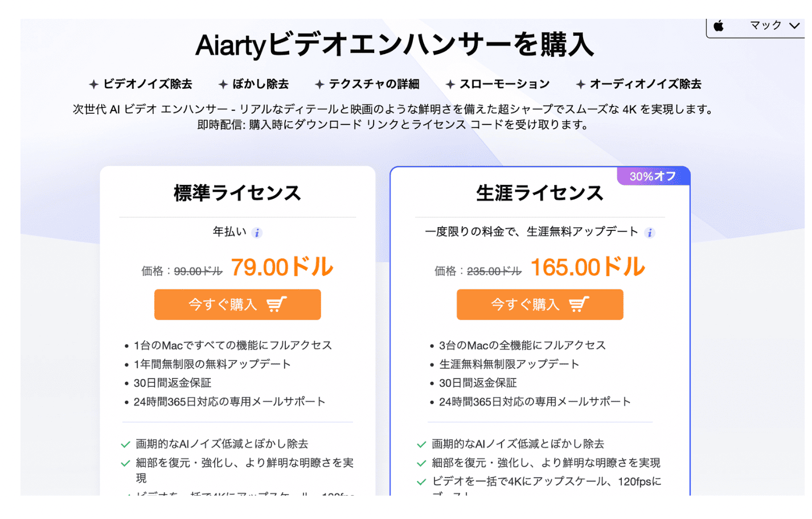
Task: Open the マック platform dropdown
Action: [756, 26]
